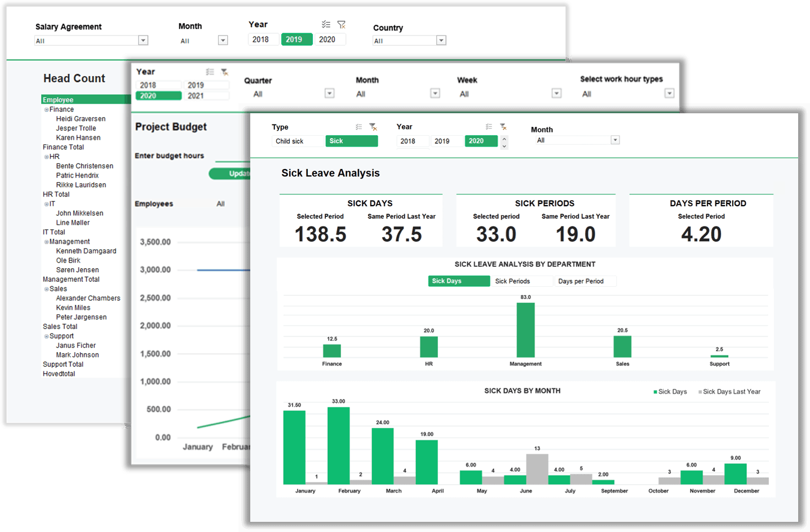Click Sick Days green legend swatch
The width and height of the screenshot is (810, 532).
click(655, 392)
